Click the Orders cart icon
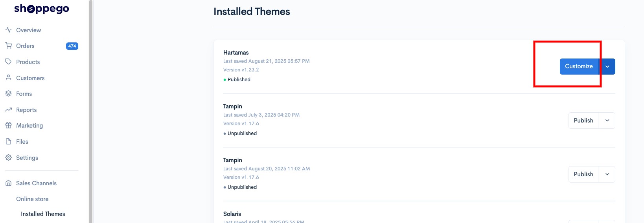The image size is (644, 223). (8, 46)
